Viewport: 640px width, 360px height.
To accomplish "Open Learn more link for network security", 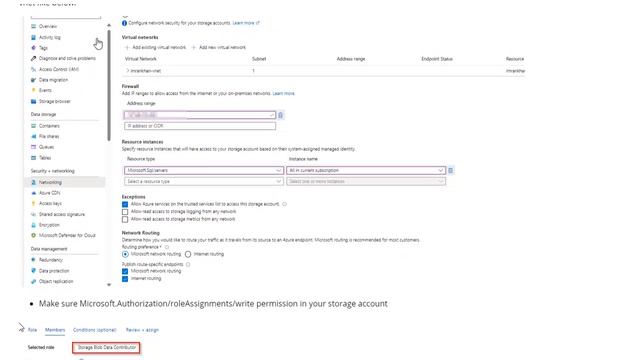I will pos(246,23).
